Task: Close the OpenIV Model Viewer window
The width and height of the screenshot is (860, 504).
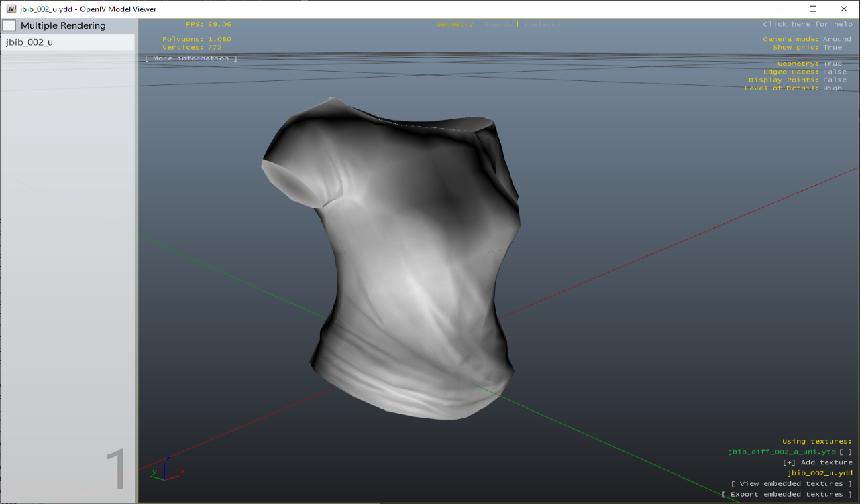Action: pyautogui.click(x=844, y=9)
